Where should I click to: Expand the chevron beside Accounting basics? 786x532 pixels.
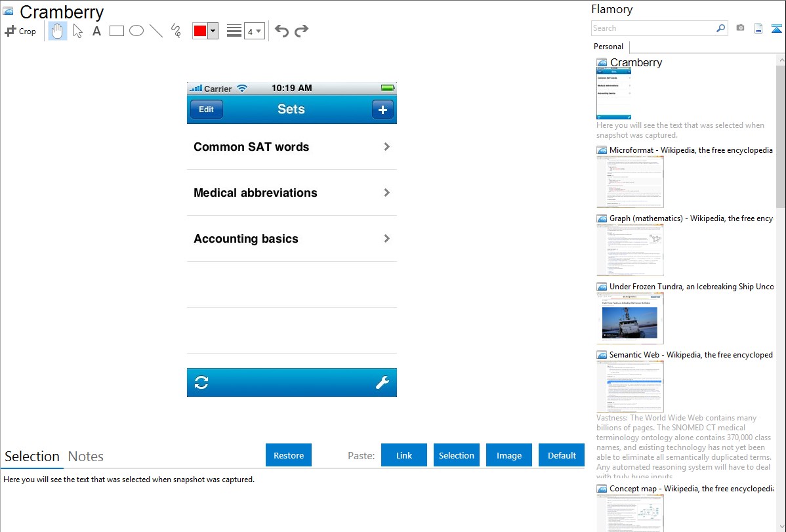(386, 239)
